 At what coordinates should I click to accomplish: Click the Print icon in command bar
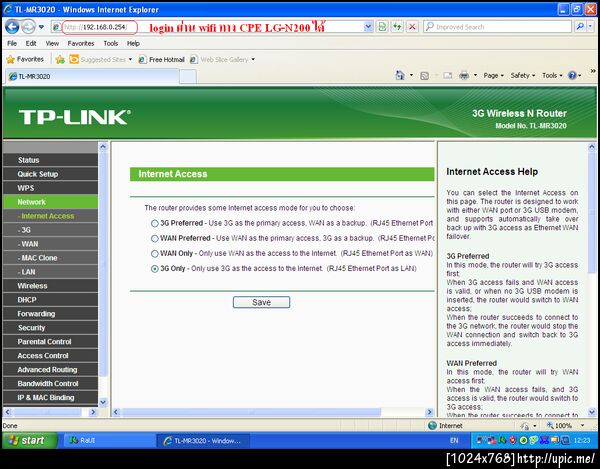click(x=464, y=76)
